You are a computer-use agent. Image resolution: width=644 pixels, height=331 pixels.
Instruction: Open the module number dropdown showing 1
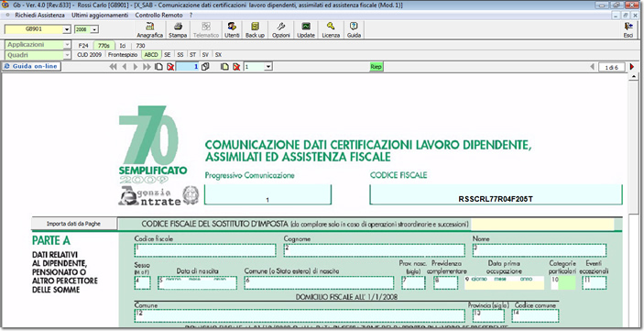coord(268,67)
